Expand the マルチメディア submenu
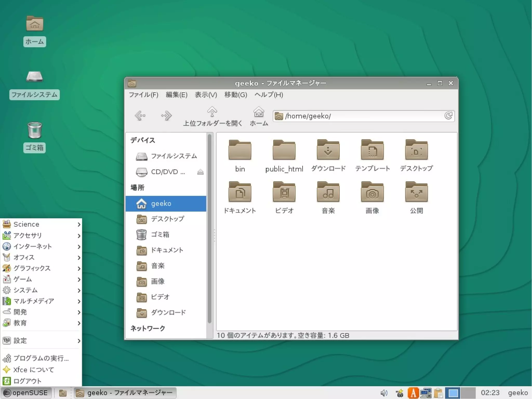 [41, 301]
